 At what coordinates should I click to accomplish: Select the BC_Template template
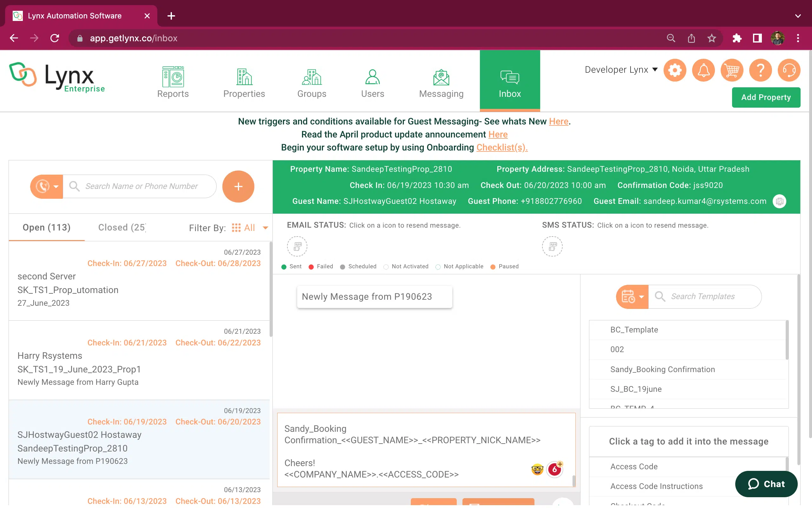687,330
